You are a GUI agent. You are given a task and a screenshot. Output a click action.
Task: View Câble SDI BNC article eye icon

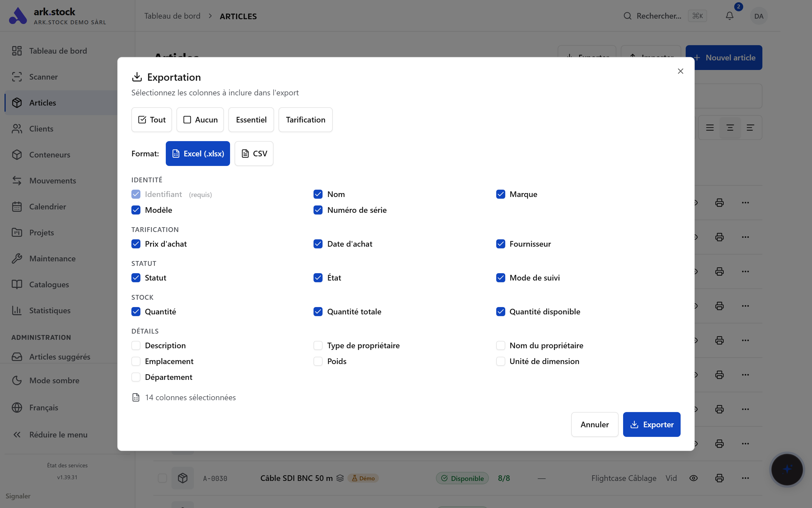[694, 478]
